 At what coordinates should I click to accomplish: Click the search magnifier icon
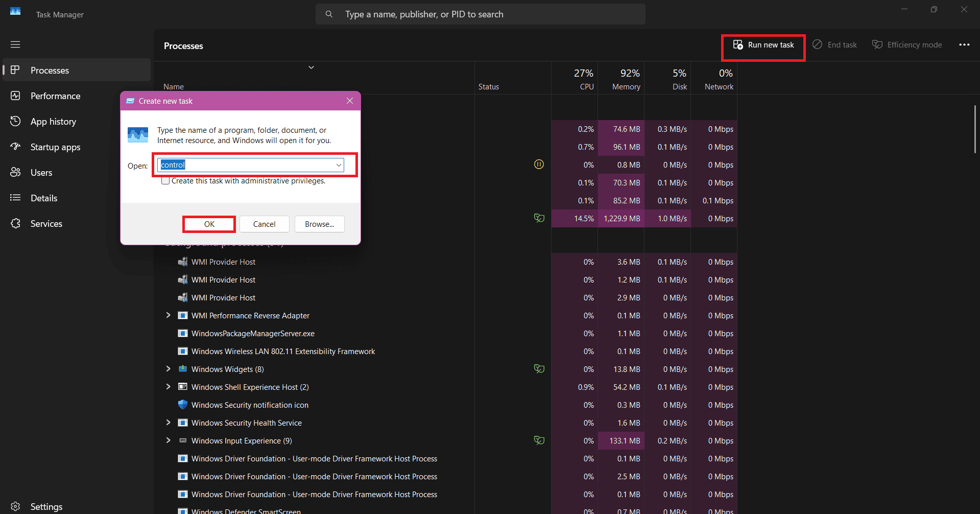click(329, 14)
